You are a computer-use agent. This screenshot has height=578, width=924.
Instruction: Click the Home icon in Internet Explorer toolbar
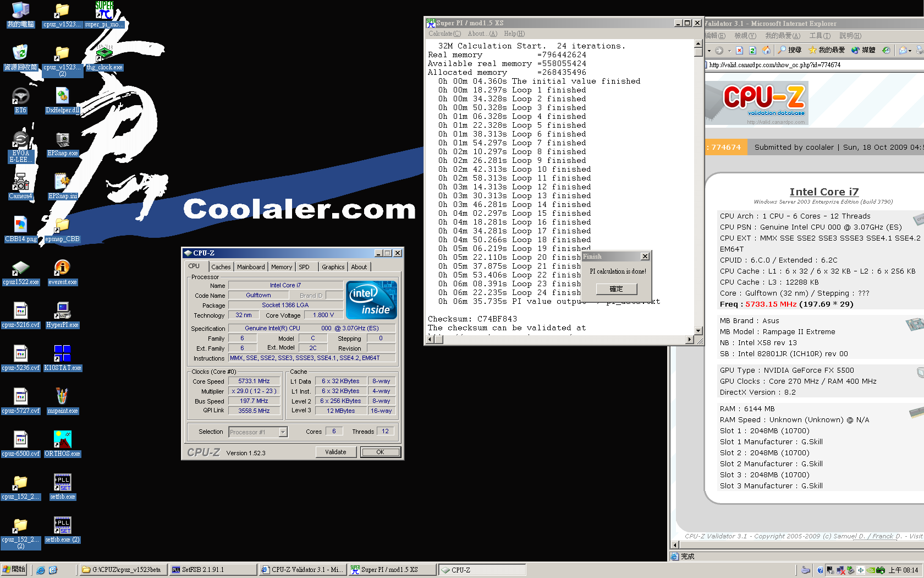coord(766,50)
